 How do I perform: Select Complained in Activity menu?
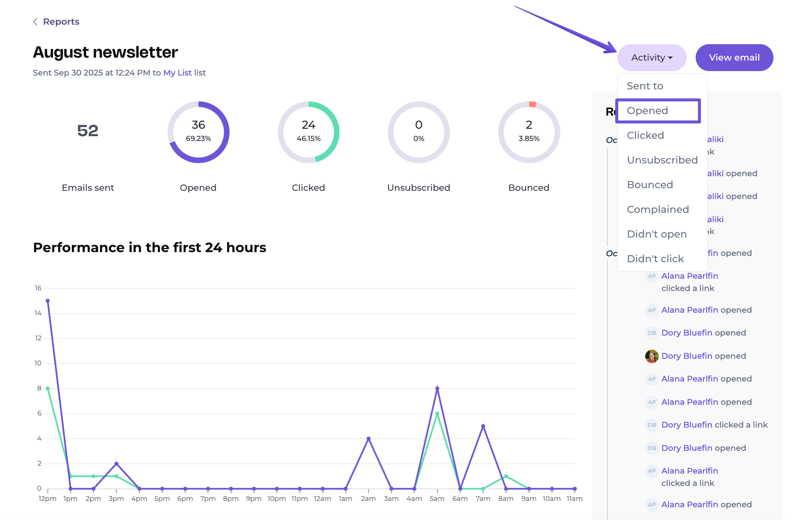(658, 209)
